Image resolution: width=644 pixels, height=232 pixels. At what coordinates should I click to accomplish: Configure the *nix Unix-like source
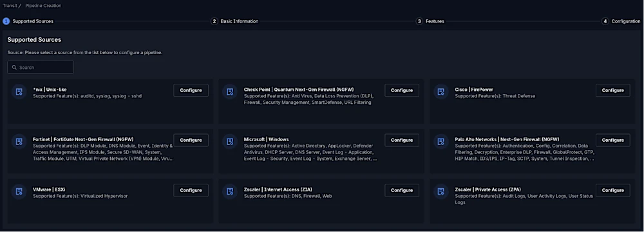tap(191, 90)
